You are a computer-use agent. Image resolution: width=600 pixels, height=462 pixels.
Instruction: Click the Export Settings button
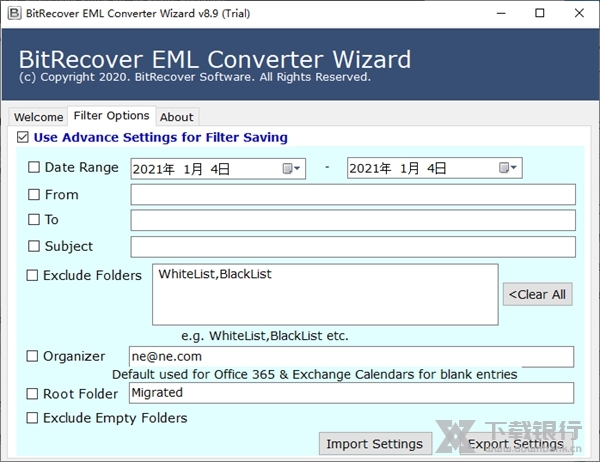516,444
